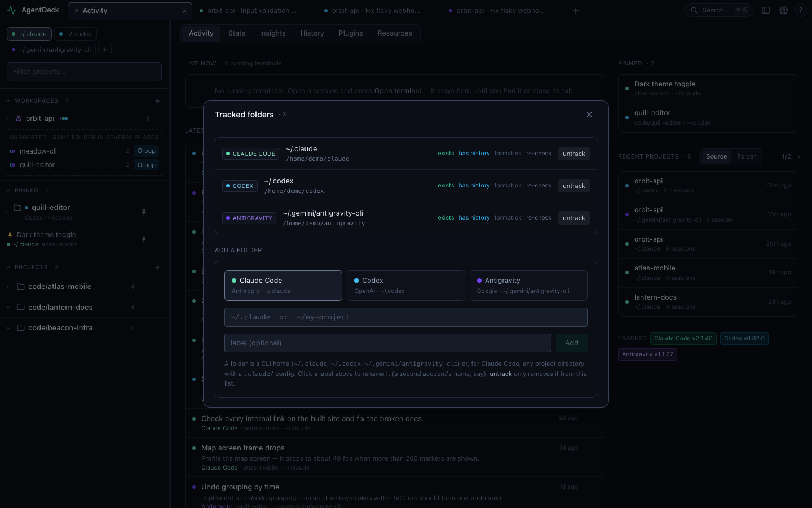Open the lantern-docs recent project

click(708, 302)
